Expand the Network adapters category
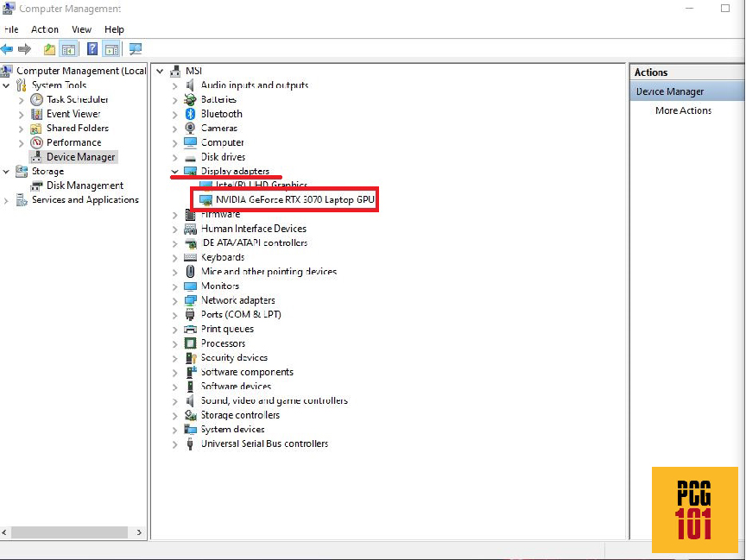Screen dimensions: 746x560 click(174, 299)
